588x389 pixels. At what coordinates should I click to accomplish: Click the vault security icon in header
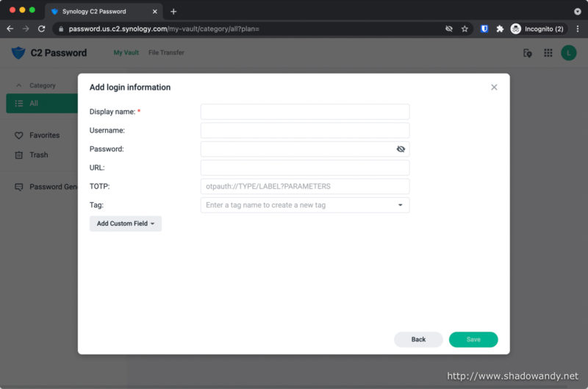527,53
